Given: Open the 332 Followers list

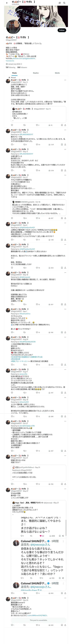Looking at the screenshot, I should 22,67.
